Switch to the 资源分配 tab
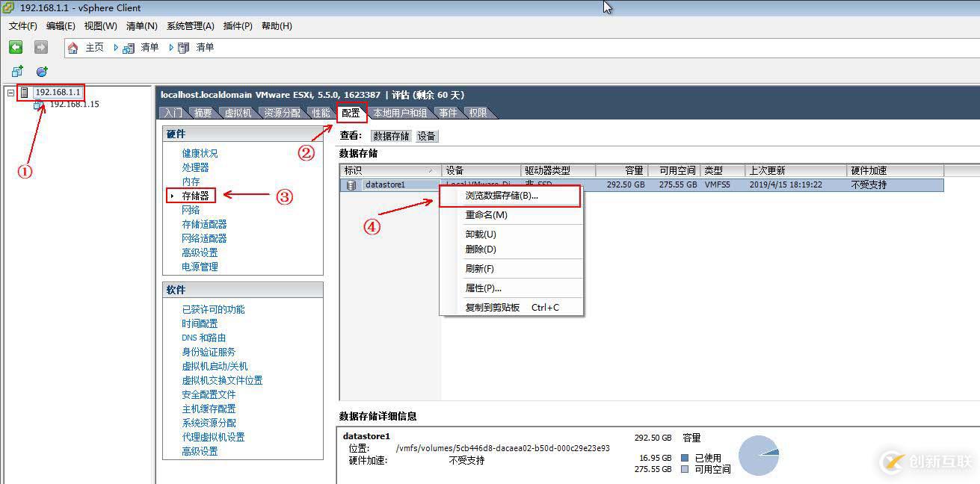Viewport: 980px width, 484px height. tap(282, 113)
